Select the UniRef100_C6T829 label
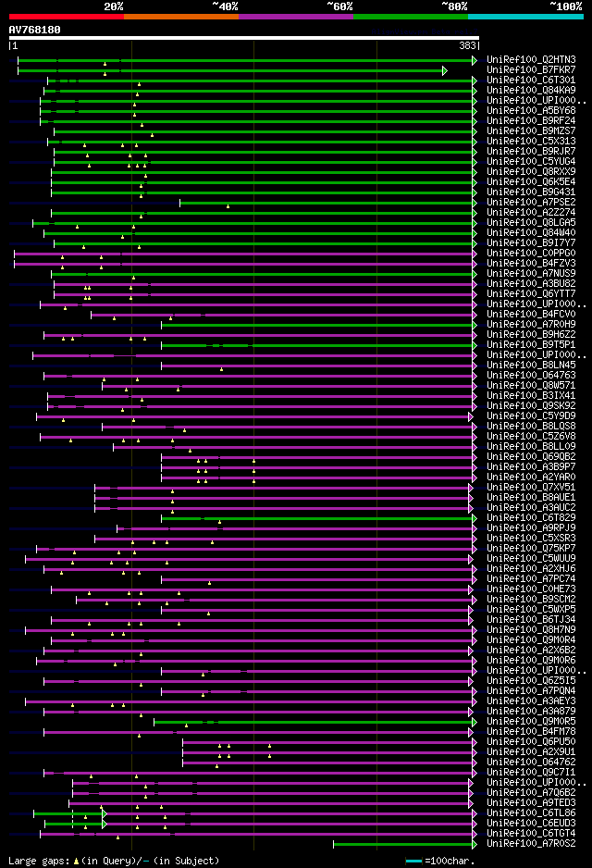This screenshot has height=868, width=592. [531, 518]
